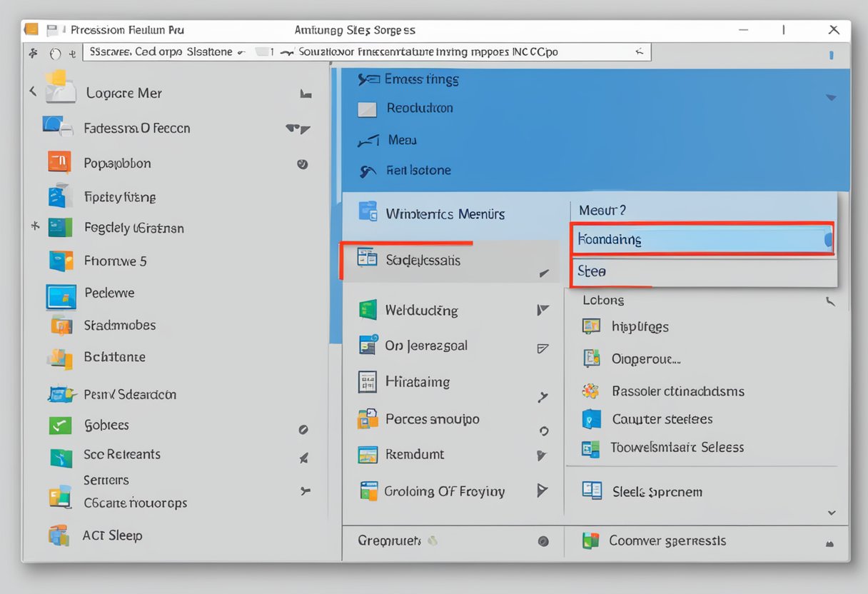Click the colorful flower icon beside Bassoler ctinachdsms
The width and height of the screenshot is (868, 594).
pos(590,391)
